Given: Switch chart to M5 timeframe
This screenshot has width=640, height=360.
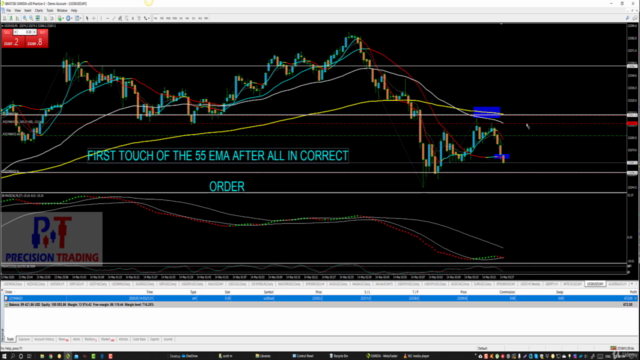Looking at the screenshot, I should (162, 18).
